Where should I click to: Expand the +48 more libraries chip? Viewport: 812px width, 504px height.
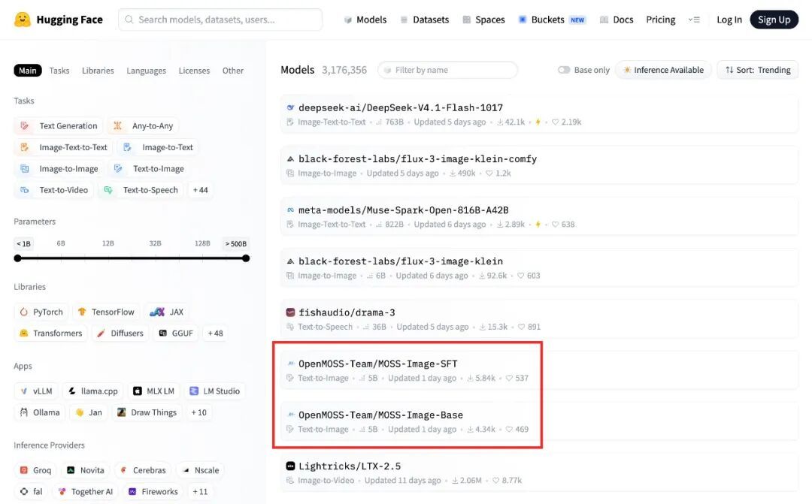click(216, 333)
